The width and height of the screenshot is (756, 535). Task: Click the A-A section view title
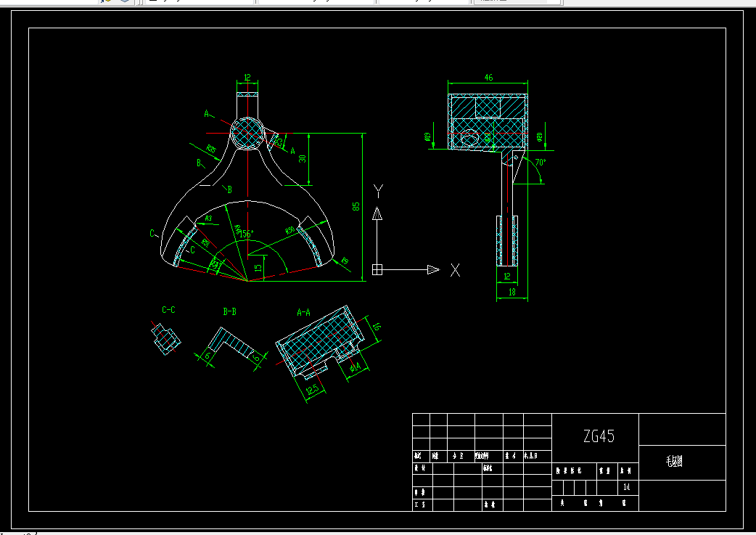[x=303, y=313]
